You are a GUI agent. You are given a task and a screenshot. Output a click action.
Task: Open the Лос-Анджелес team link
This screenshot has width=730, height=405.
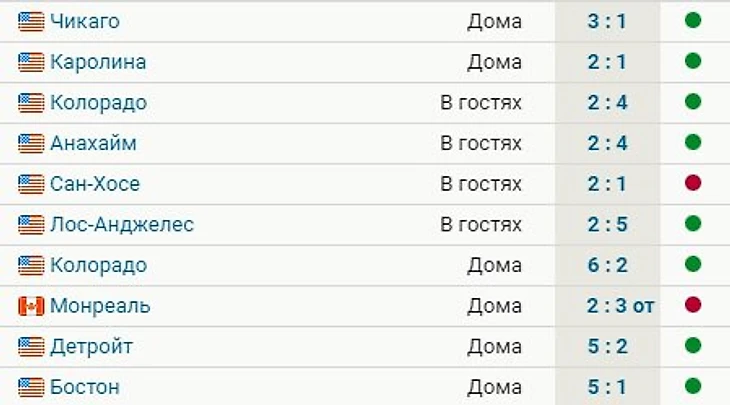point(121,225)
